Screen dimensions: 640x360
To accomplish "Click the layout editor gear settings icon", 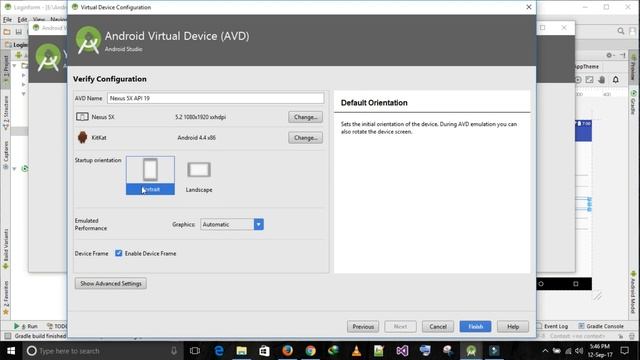I will click(609, 55).
